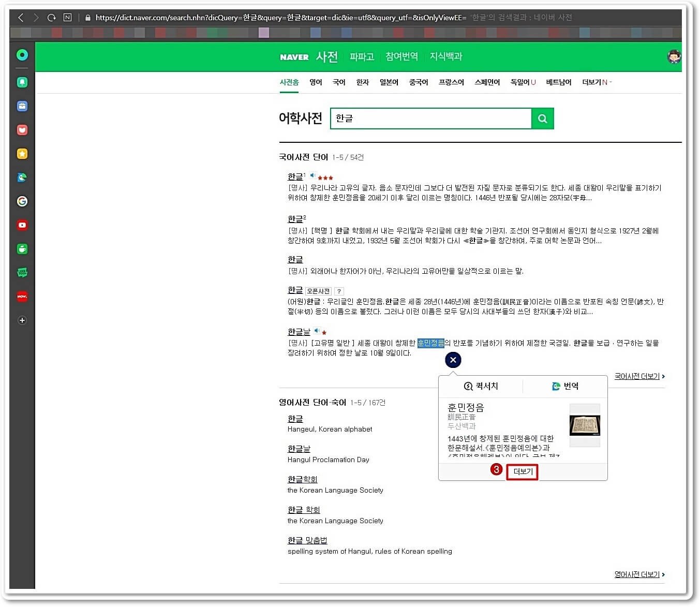Screen dimensions: 700x607
Task: Click the NAVER logo in the green header
Action: pos(294,57)
